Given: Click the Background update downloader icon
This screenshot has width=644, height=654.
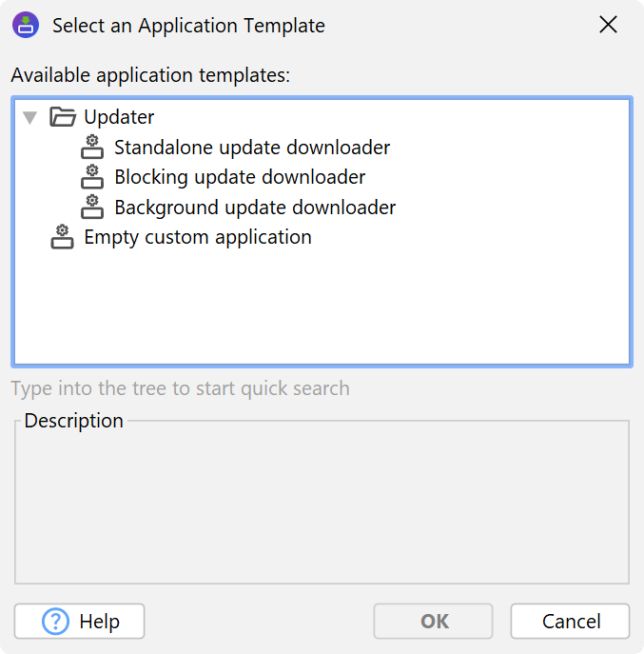Looking at the screenshot, I should [x=92, y=206].
